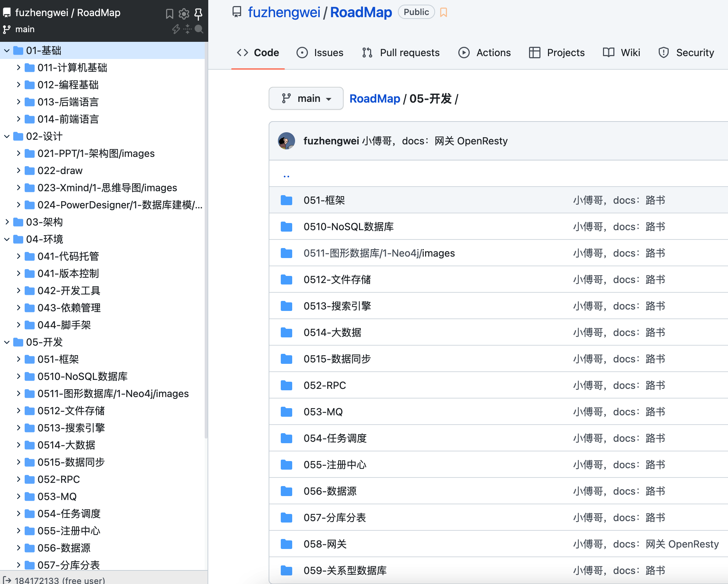Toggle the 01-基础 tree node
The width and height of the screenshot is (728, 584).
5,51
